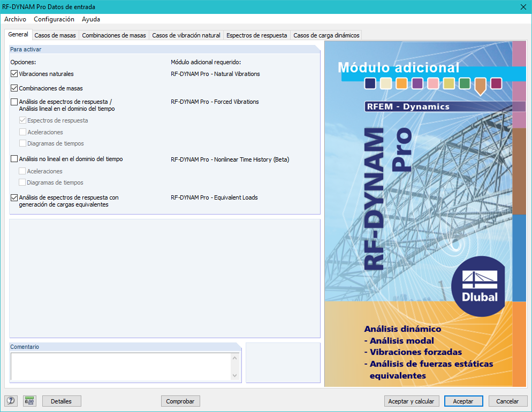Image resolution: width=532 pixels, height=412 pixels.
Task: Toggle Combinaciones de masas checkbox
Action: pyautogui.click(x=14, y=88)
